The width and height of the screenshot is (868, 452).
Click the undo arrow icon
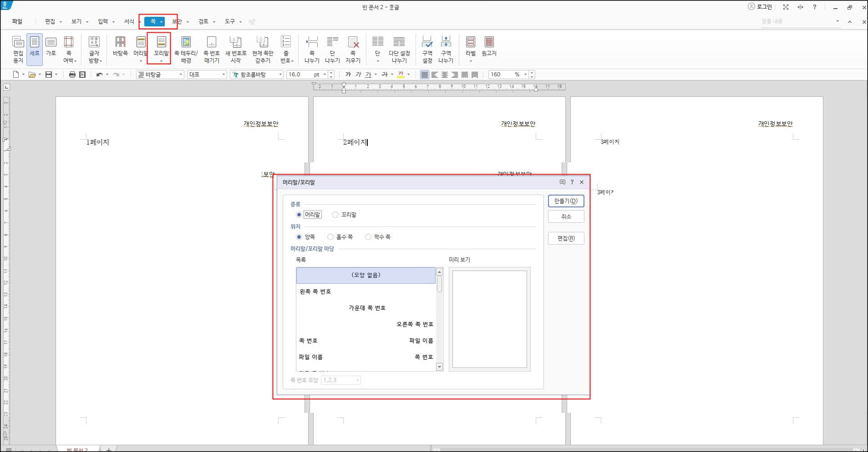point(99,75)
